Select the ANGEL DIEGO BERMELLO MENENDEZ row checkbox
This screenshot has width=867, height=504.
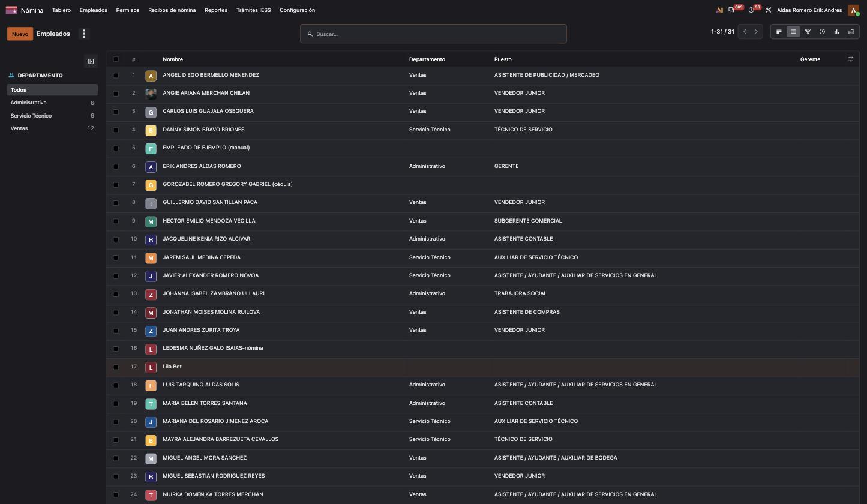116,76
